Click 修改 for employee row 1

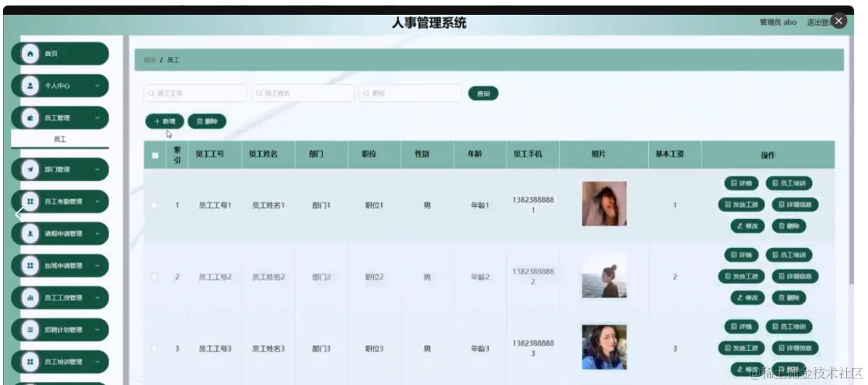(x=748, y=226)
